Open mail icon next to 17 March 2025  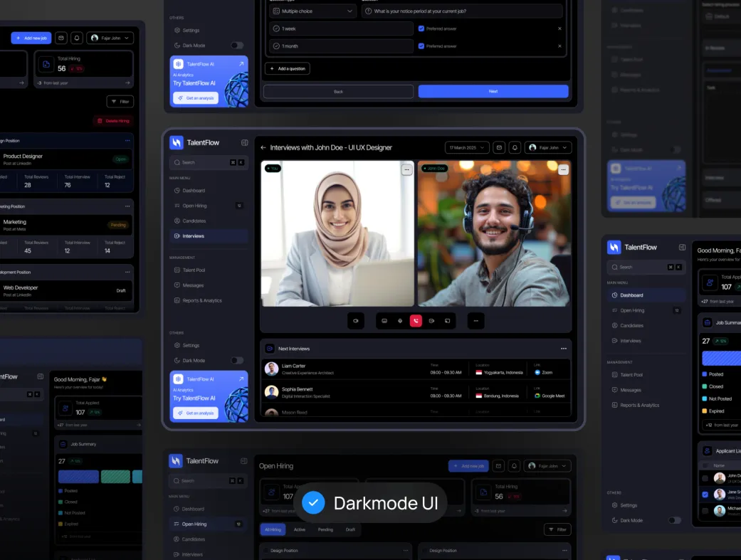pyautogui.click(x=499, y=147)
